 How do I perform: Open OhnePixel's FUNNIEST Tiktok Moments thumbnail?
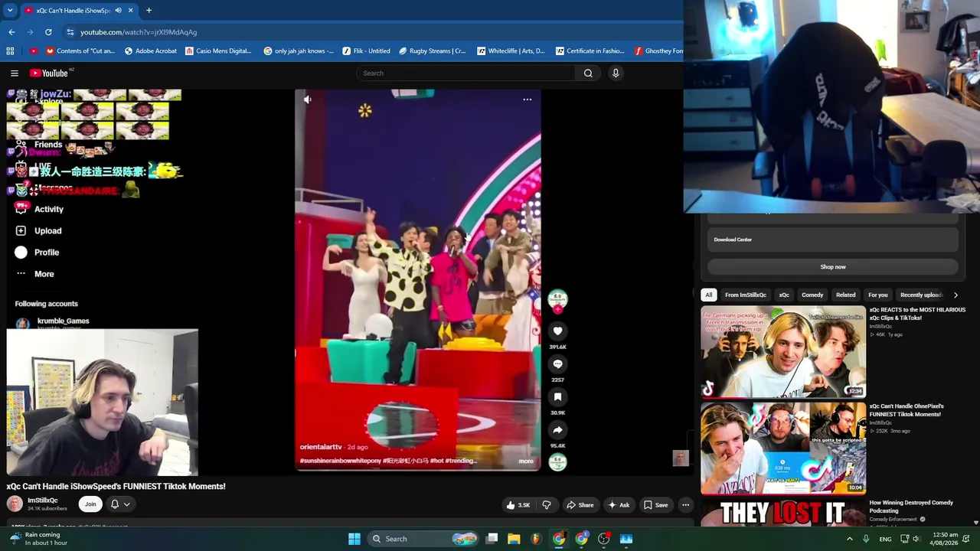[783, 448]
